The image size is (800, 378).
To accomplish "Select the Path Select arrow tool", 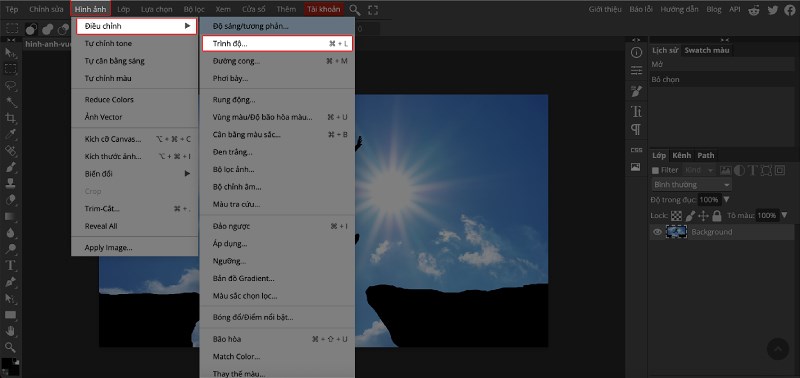I will 11,298.
